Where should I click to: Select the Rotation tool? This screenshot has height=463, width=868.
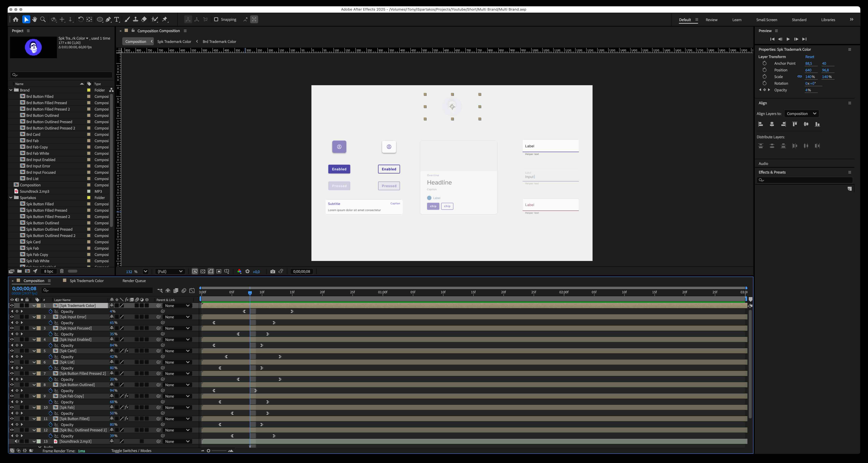click(x=81, y=19)
